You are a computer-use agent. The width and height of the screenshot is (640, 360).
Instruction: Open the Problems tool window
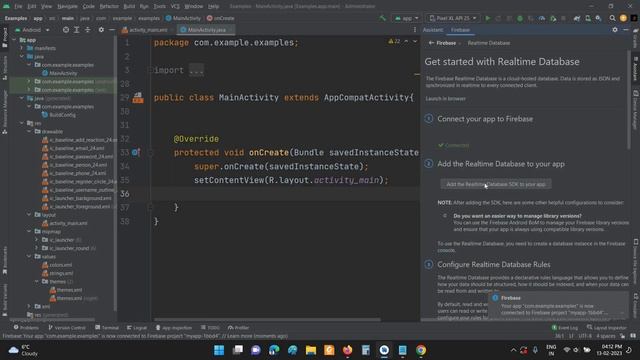coord(26,328)
